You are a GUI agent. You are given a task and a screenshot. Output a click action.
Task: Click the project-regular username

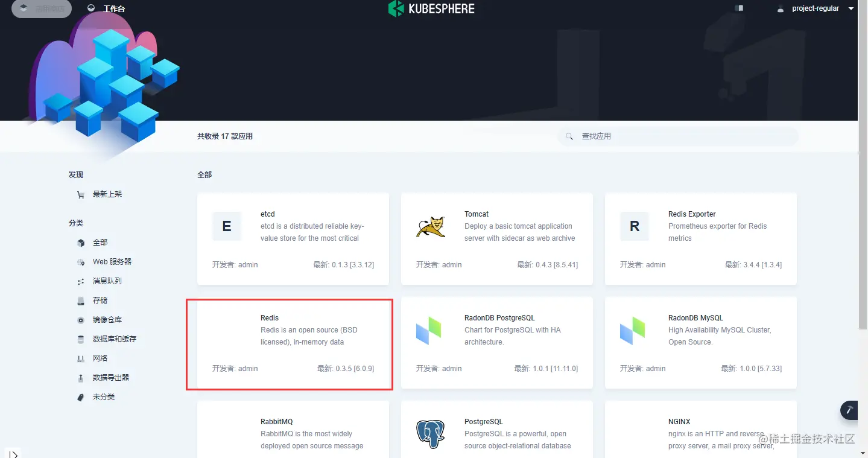816,8
